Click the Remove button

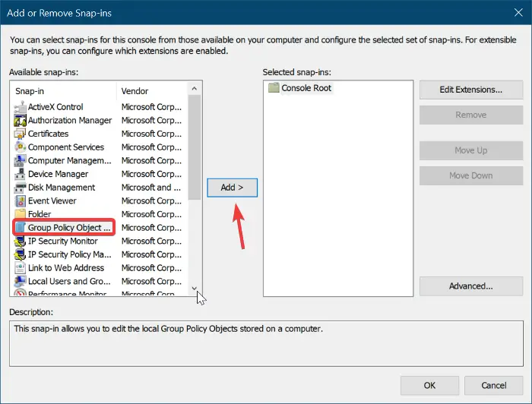click(471, 115)
